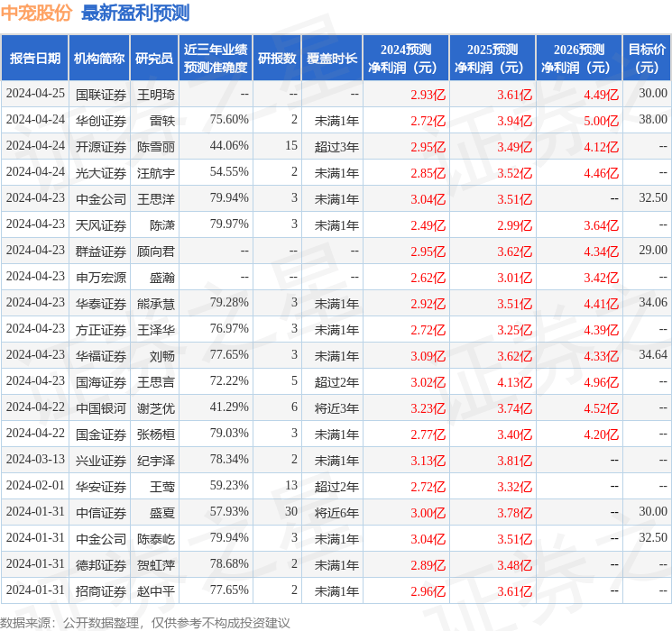Click the 最新盈利预测 heading
Image resolution: width=672 pixels, height=631 pixels.
click(x=135, y=14)
